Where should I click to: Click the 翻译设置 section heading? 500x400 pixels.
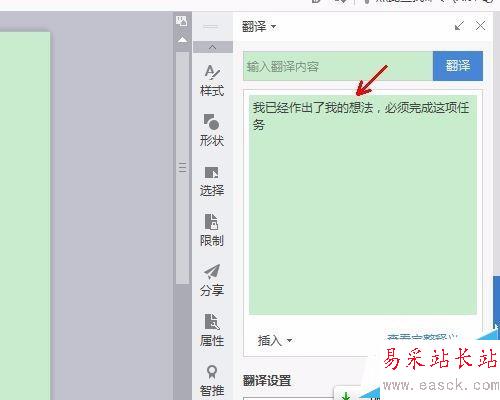tap(267, 380)
